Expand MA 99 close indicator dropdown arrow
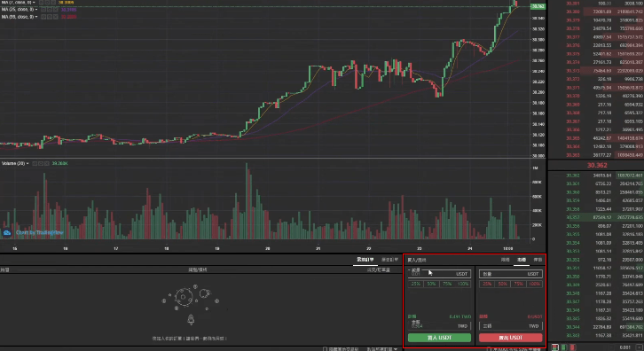The width and height of the screenshot is (644, 351). coord(36,17)
